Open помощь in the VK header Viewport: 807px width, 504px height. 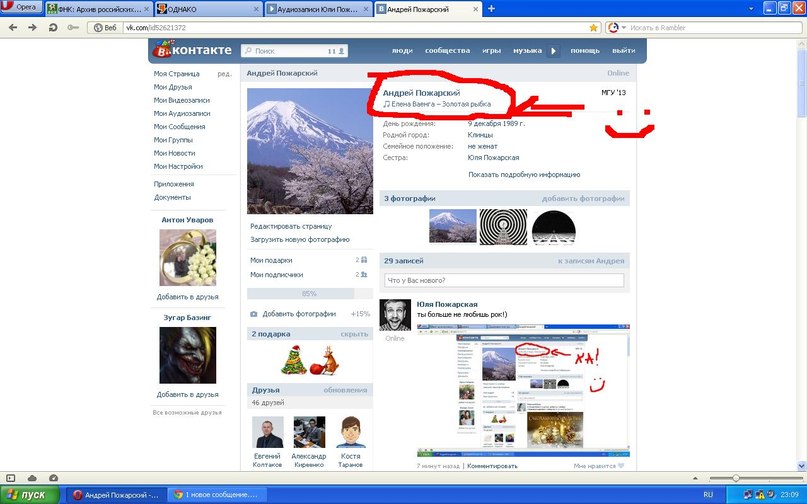pyautogui.click(x=585, y=50)
